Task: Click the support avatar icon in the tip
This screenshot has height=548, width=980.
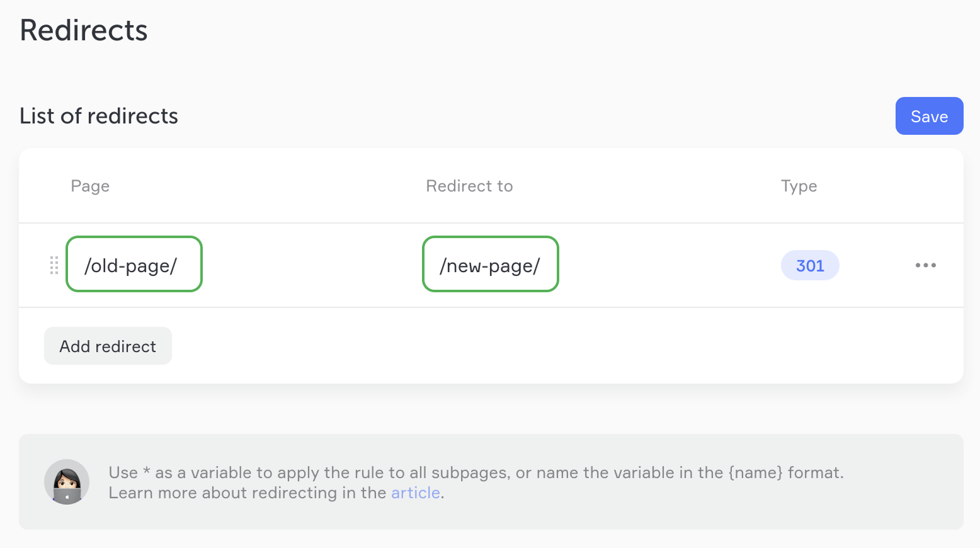Action: (x=67, y=482)
